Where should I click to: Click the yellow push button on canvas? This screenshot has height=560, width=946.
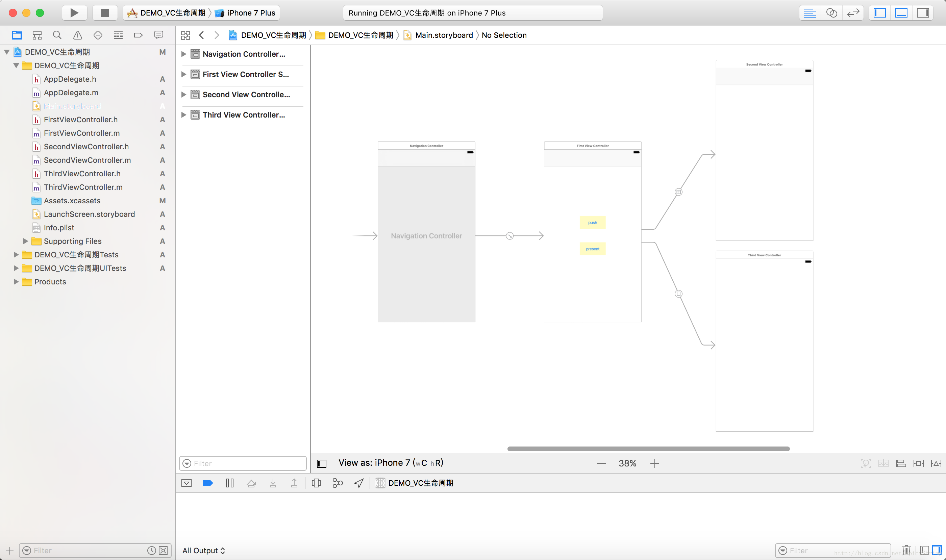[592, 223]
